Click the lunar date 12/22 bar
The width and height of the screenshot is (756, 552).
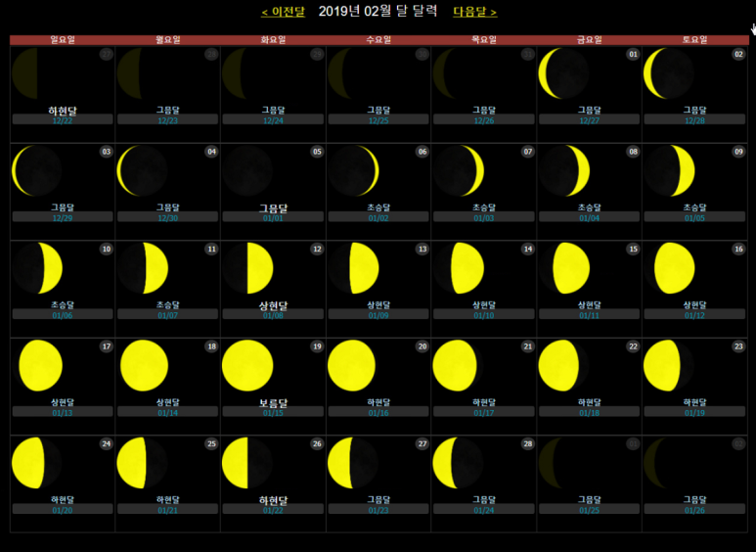click(x=63, y=120)
